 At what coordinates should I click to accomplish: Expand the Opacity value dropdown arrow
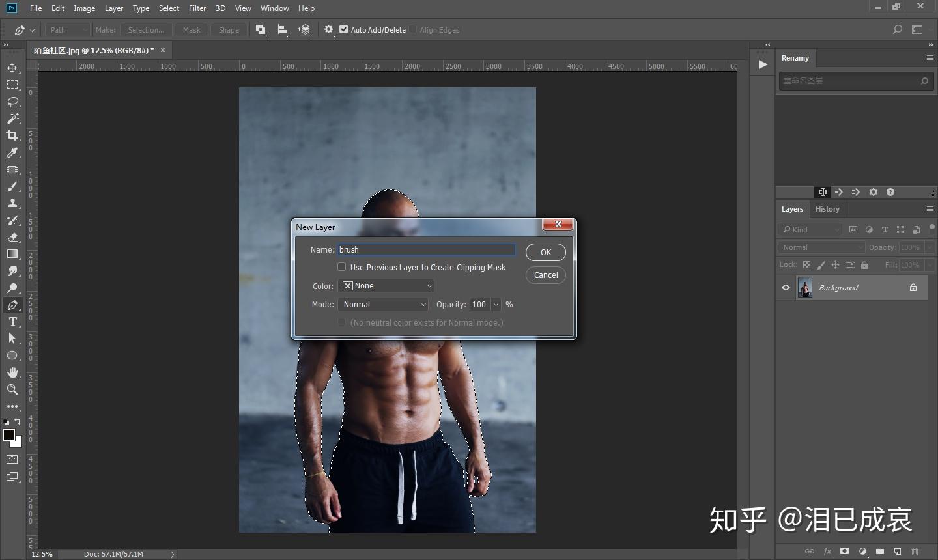click(x=496, y=305)
